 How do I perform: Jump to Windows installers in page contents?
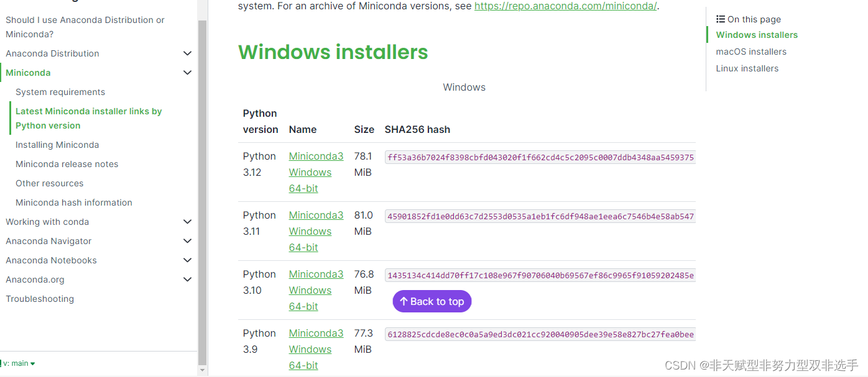[x=757, y=35]
